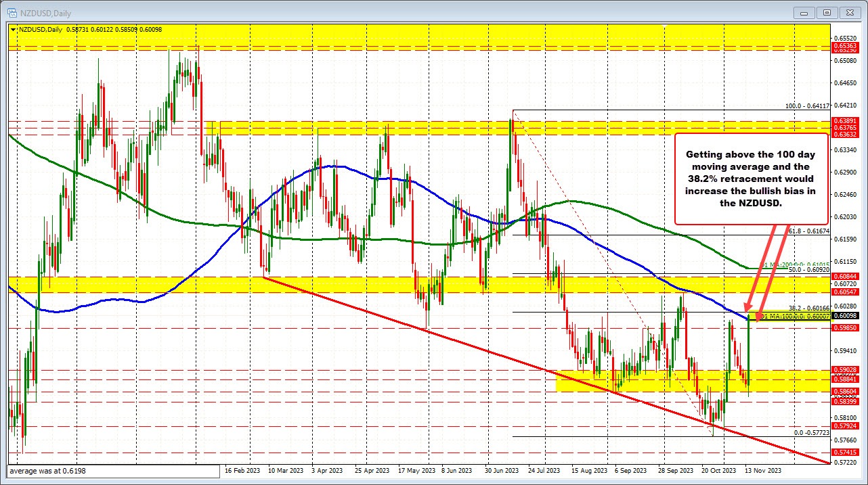
Task: Collapse the OHLC quote display triangle
Action: click(12, 30)
